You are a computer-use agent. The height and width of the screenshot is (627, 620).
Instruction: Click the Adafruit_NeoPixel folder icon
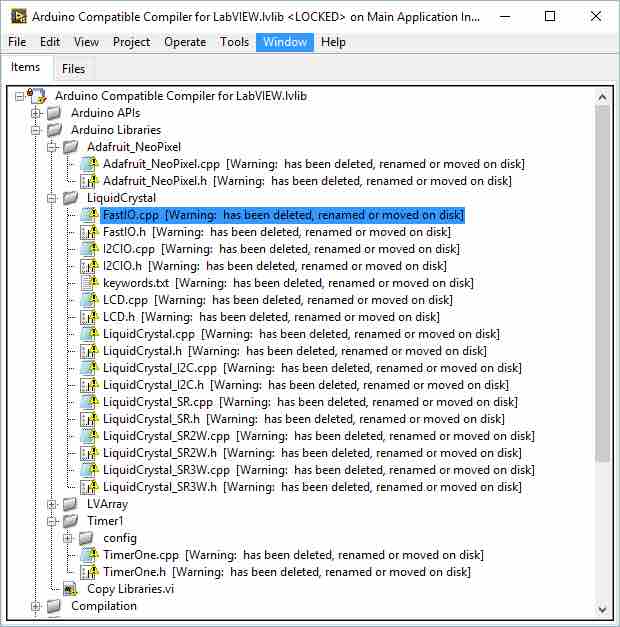coord(70,147)
